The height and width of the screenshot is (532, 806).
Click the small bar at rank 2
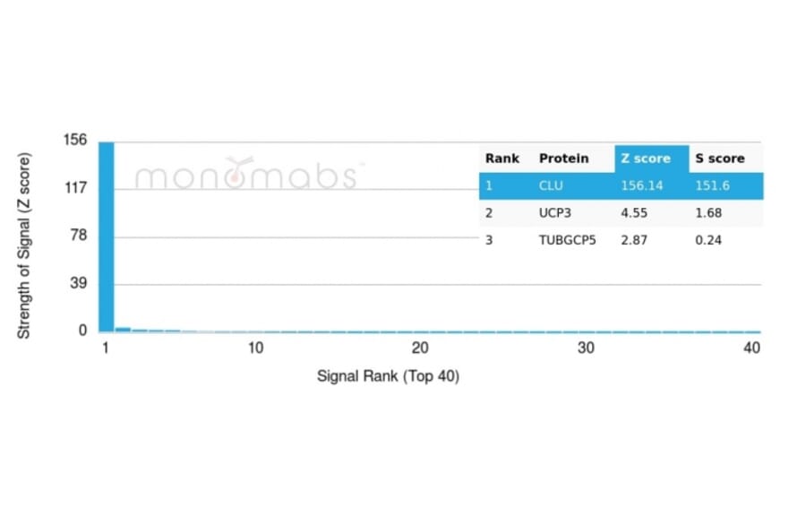click(123, 329)
